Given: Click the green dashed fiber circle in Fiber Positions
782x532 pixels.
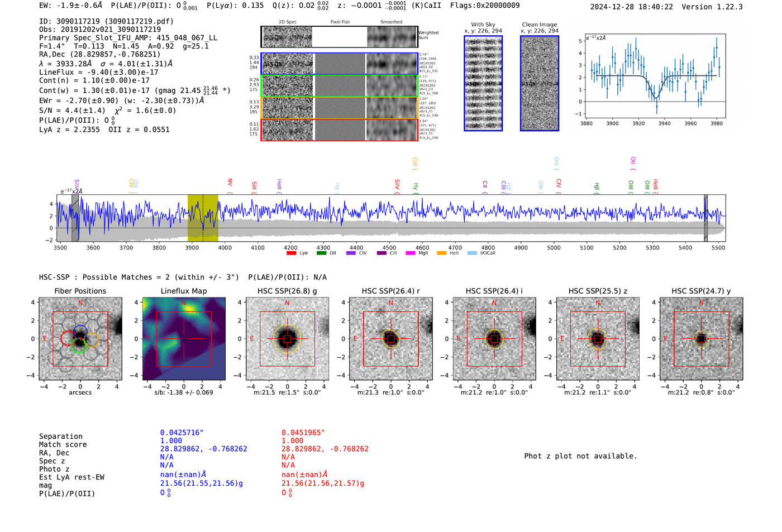Looking at the screenshot, I should pos(78,347).
